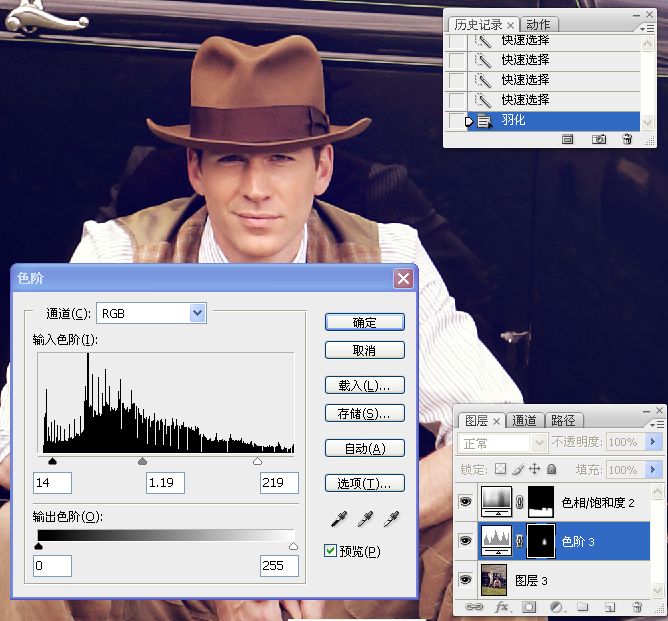The width and height of the screenshot is (668, 621).
Task: Open the 正常 blend mode dropdown
Action: point(503,443)
